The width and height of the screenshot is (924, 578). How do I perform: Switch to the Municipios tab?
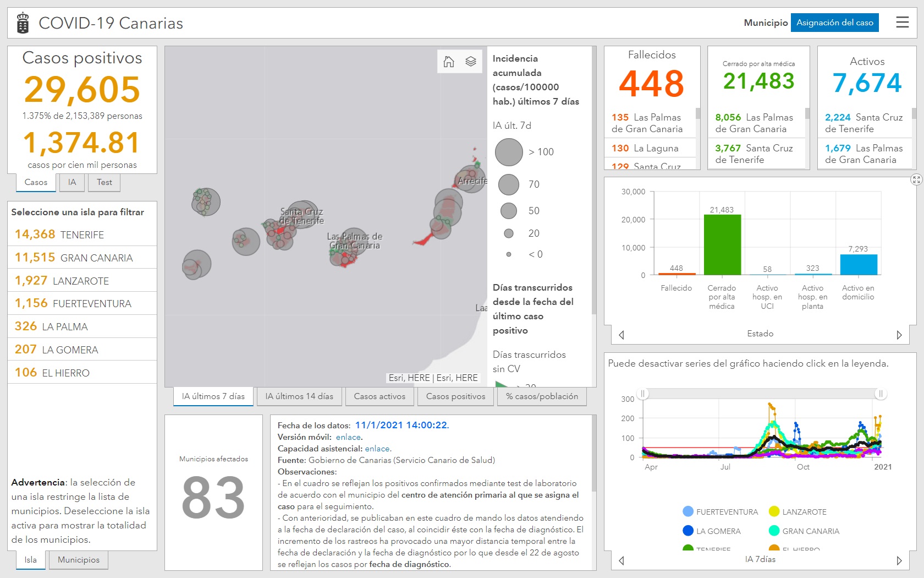(79, 560)
